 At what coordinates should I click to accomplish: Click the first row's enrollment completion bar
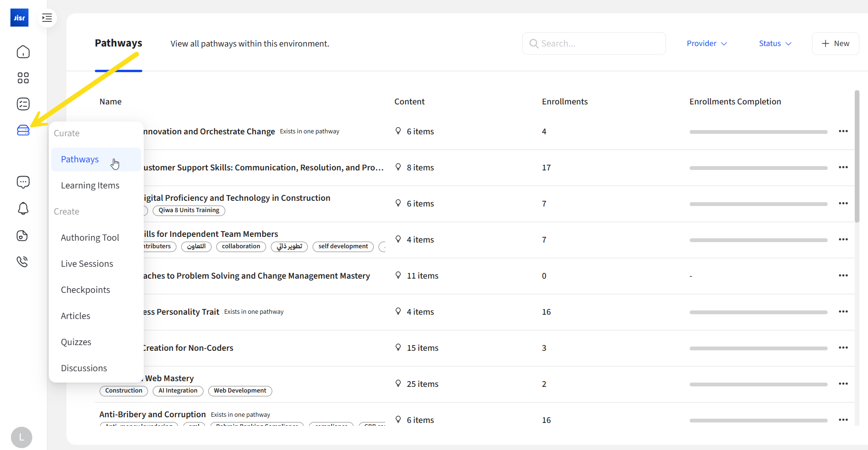pyautogui.click(x=758, y=132)
